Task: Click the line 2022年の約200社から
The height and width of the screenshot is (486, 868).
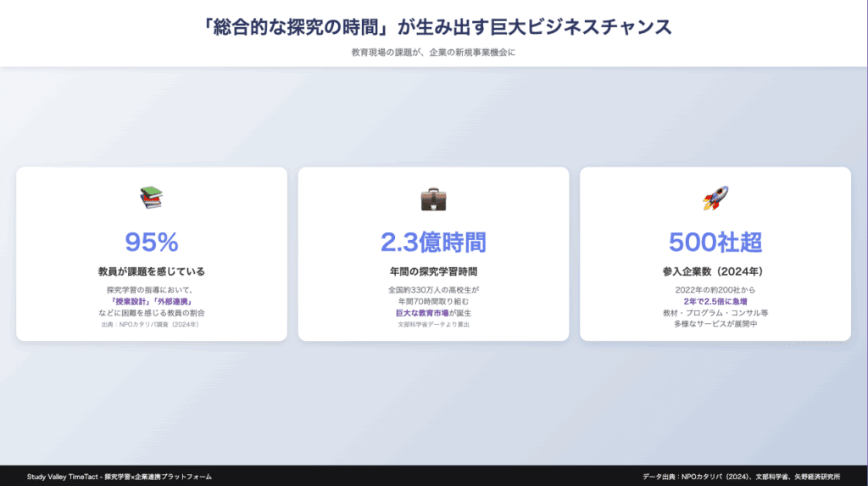Action: [x=715, y=290]
